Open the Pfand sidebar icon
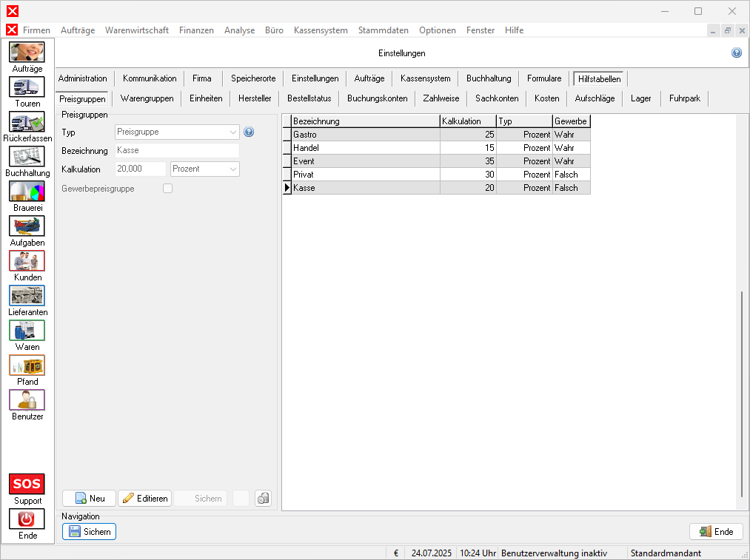 pos(27,365)
